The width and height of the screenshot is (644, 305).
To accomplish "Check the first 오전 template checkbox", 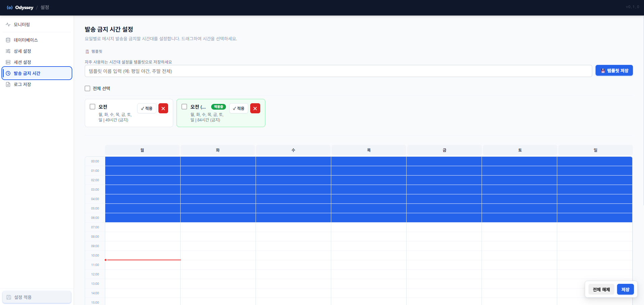I will [92, 107].
